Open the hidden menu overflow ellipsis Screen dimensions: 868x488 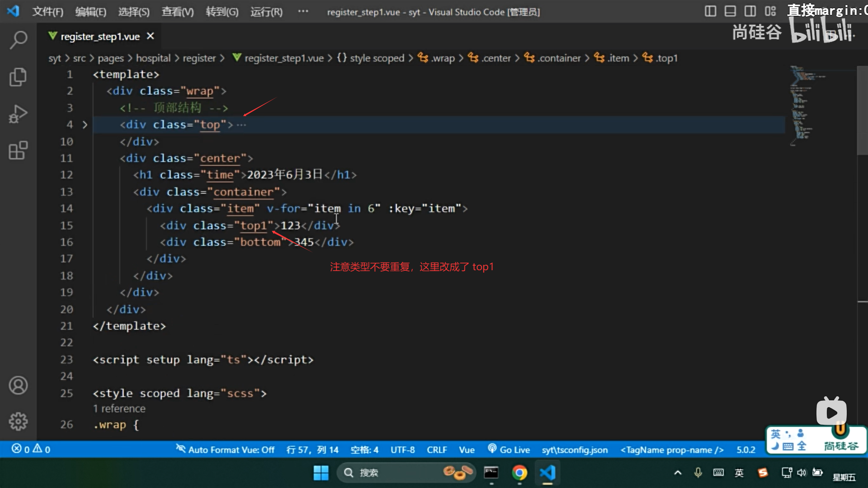303,11
